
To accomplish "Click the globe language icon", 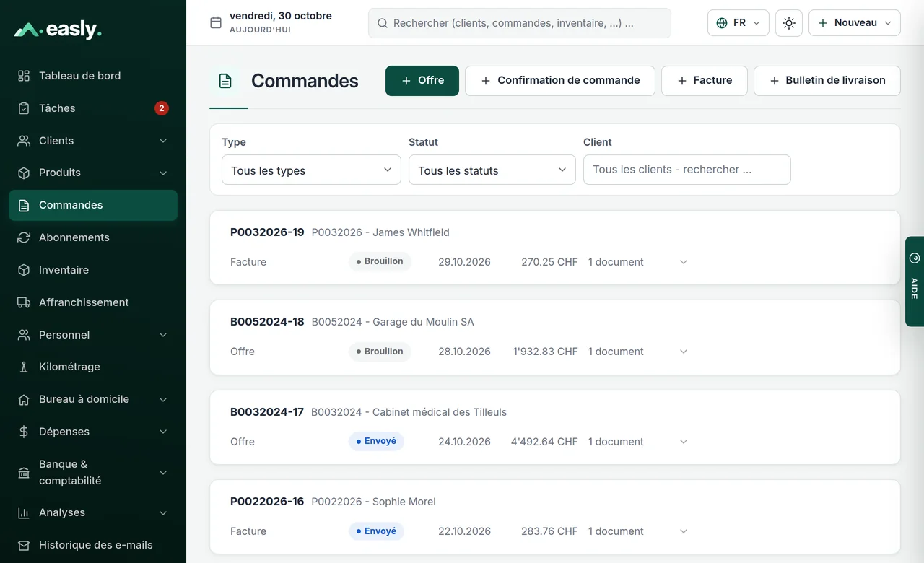I will coord(722,23).
